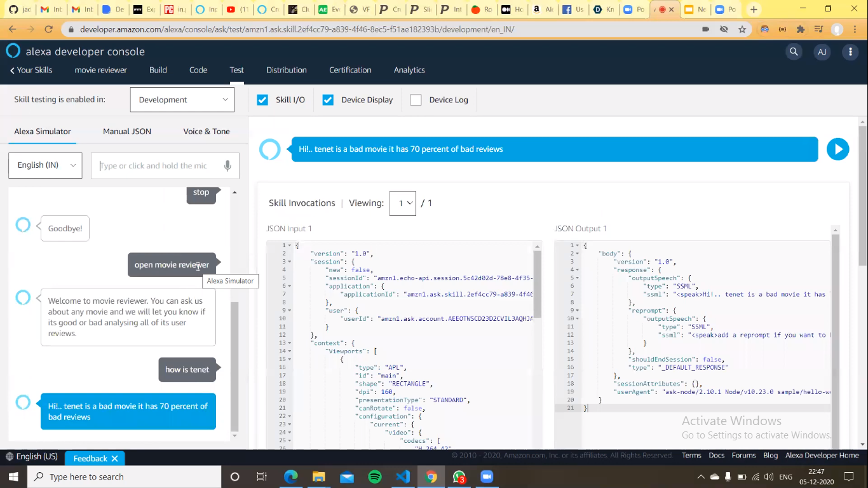Bookmark this page with the star icon
The width and height of the screenshot is (868, 488).
742,29
